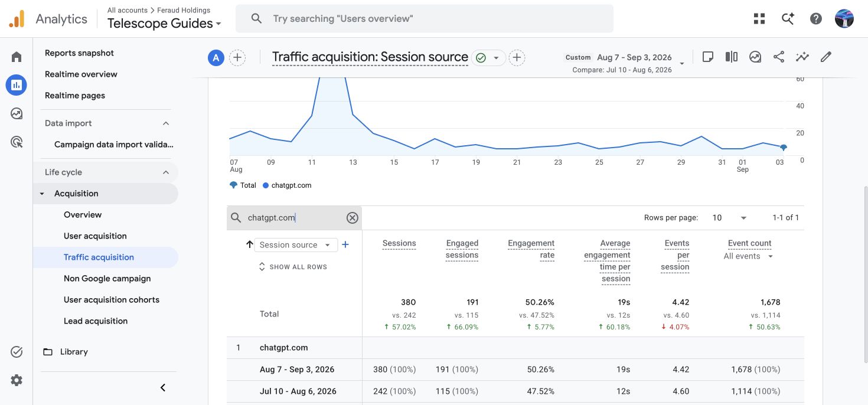Share this report
Screen dimensions: 868x405
(779, 57)
